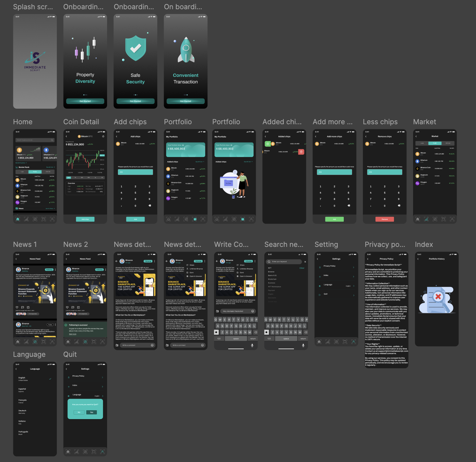476x462 pixels.
Task: Tap keypad digit 5 on Add chips screen
Action: coord(135,193)
